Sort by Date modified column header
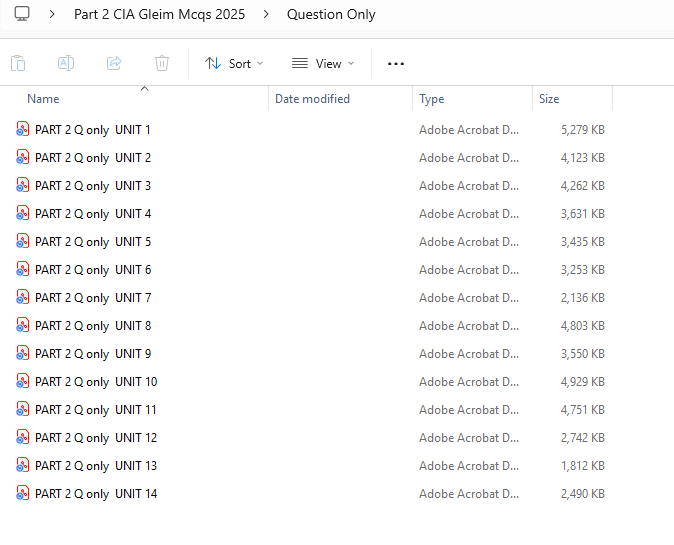674x545 pixels. [x=312, y=99]
